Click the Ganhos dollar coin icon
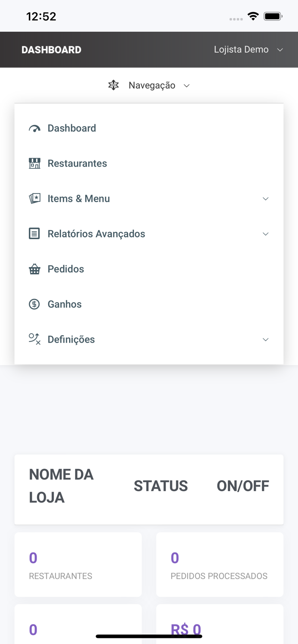 [x=34, y=304]
